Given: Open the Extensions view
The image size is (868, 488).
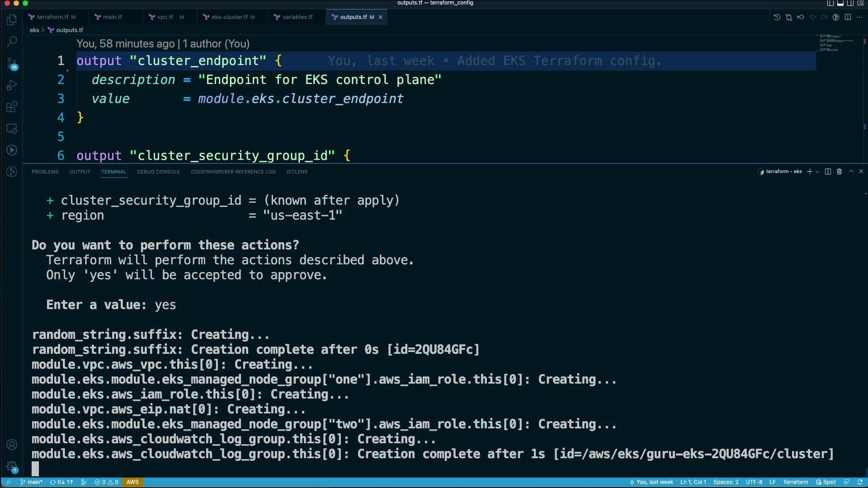Looking at the screenshot, I should 12,107.
